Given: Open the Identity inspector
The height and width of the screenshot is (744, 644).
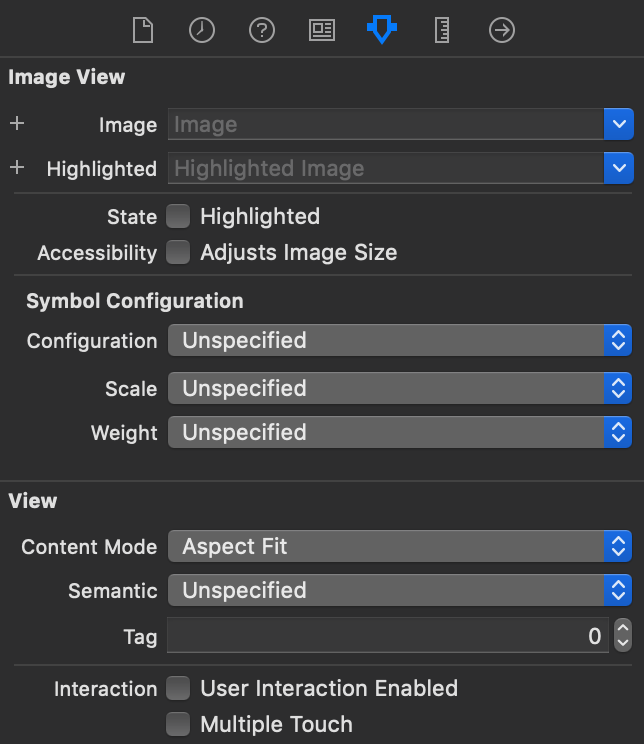Looking at the screenshot, I should point(322,30).
